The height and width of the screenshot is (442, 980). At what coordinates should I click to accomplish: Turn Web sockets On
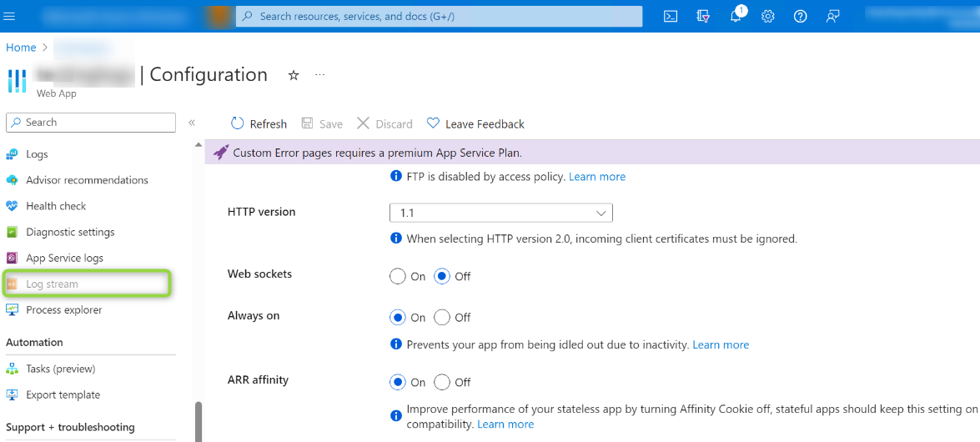[398, 276]
